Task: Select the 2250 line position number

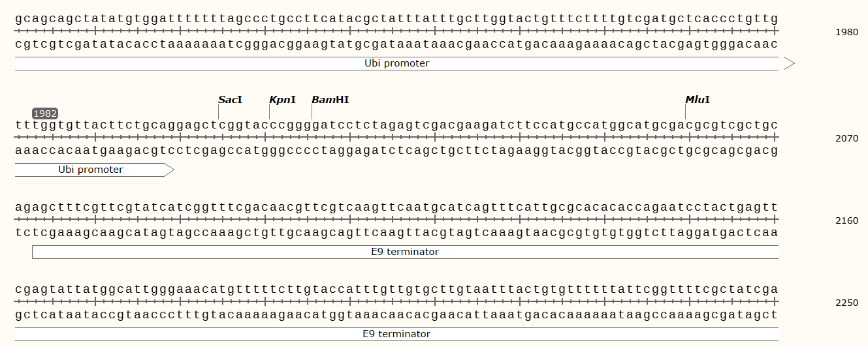Action: click(847, 303)
